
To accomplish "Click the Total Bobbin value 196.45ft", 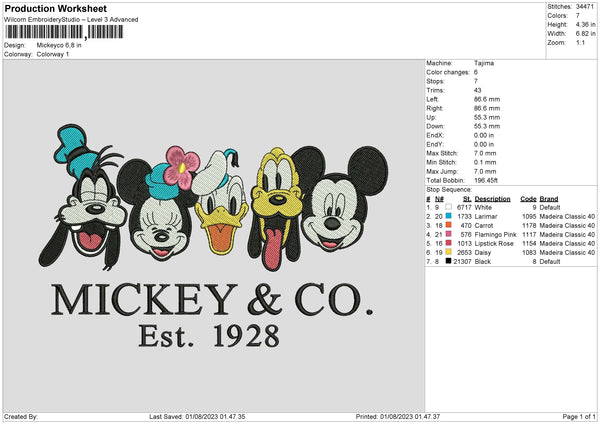I will click(x=486, y=181).
